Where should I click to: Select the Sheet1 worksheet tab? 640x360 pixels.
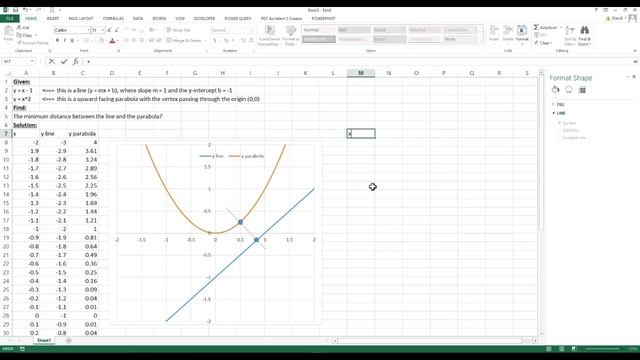[44, 340]
